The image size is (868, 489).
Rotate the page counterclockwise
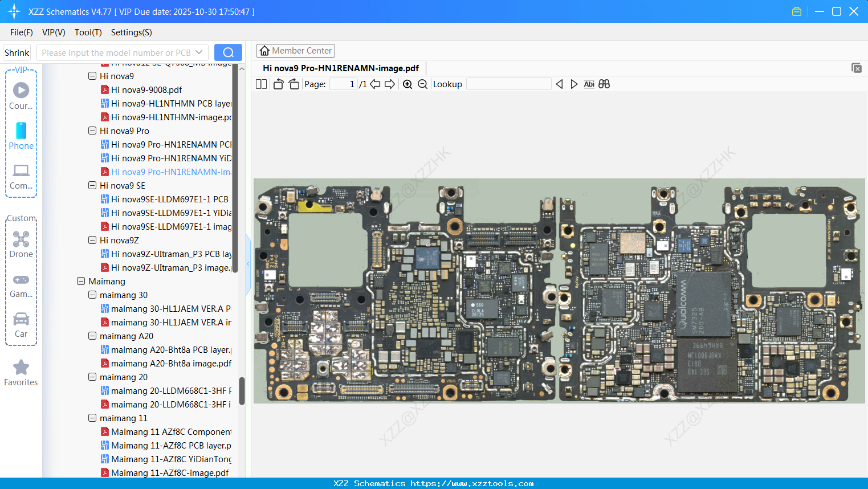coord(278,84)
